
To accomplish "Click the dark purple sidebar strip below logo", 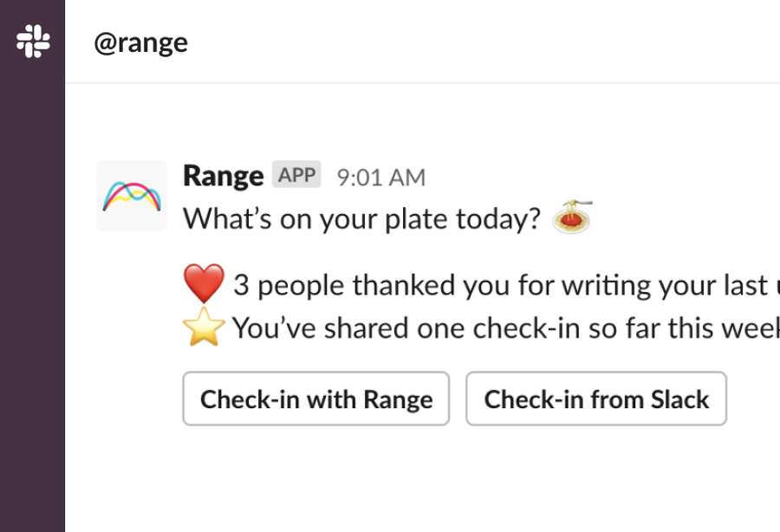I will (x=32, y=298).
